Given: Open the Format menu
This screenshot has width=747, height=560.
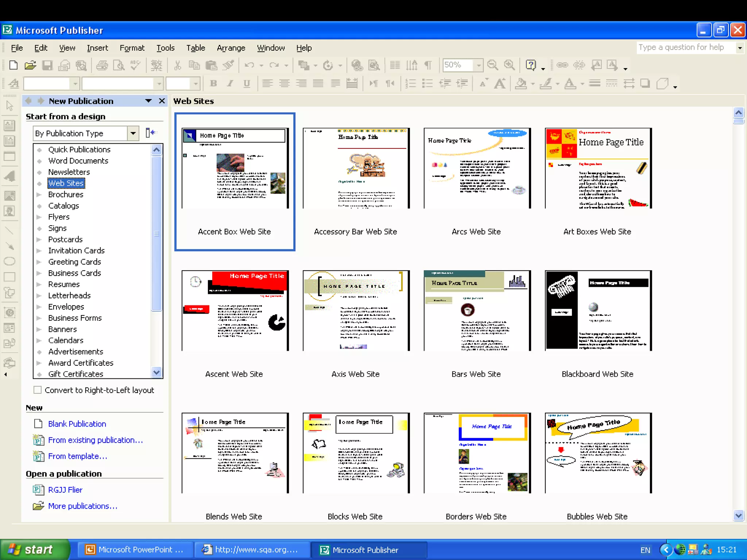Looking at the screenshot, I should click(132, 48).
